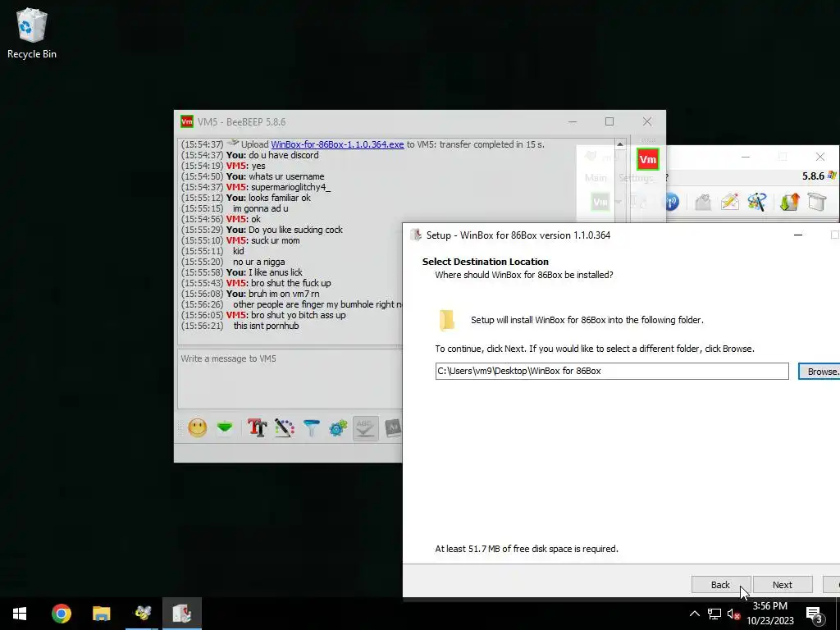
Task: Click the blue funnel filter icon
Action: pyautogui.click(x=311, y=427)
